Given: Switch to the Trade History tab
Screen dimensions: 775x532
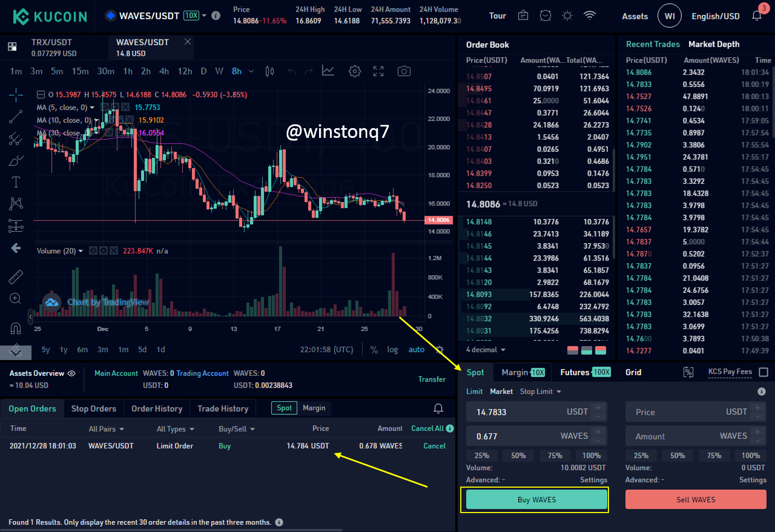Looking at the screenshot, I should point(223,409).
